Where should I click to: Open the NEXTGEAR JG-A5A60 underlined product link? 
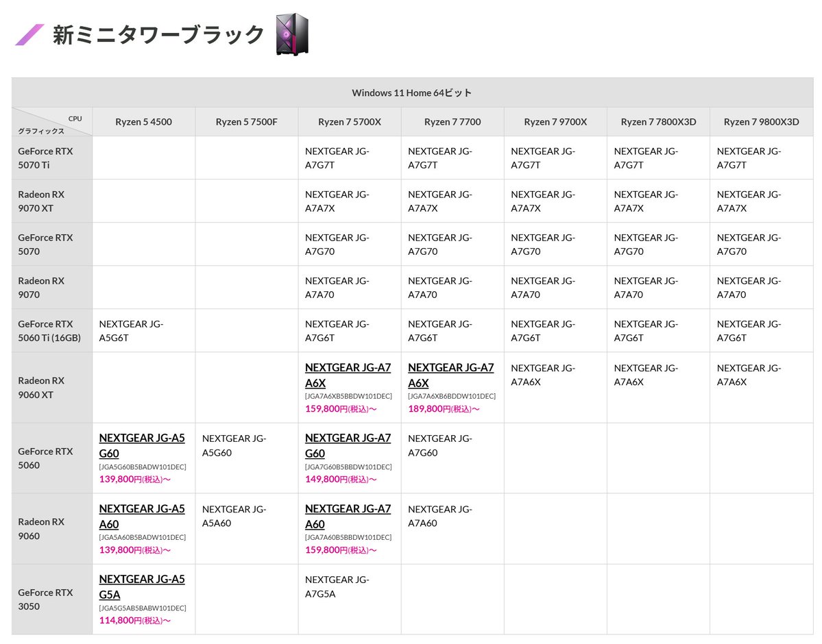tap(142, 516)
